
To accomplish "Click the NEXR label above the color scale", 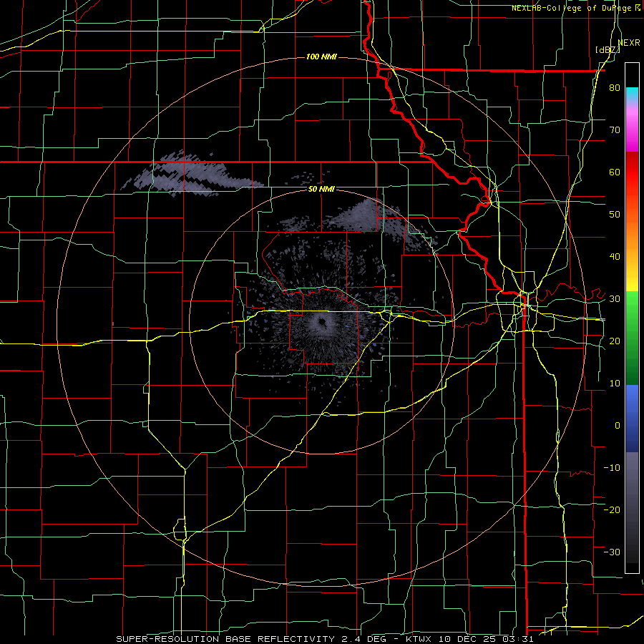I will [629, 43].
